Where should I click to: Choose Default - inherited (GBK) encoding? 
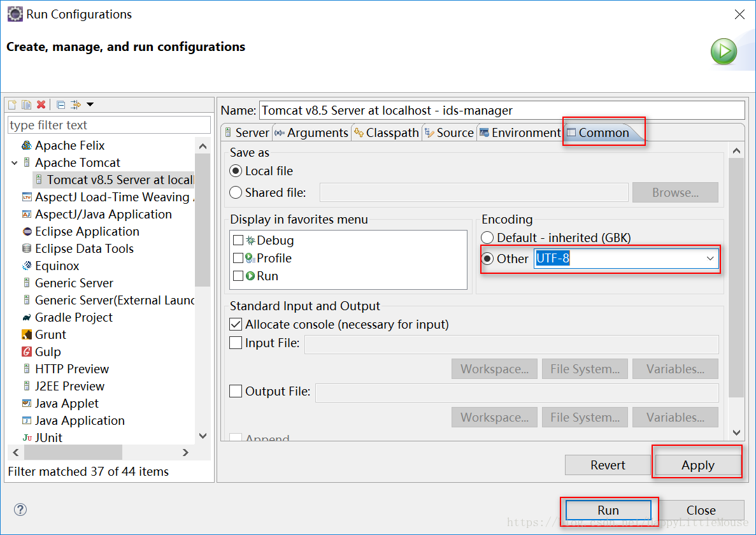[x=487, y=238]
